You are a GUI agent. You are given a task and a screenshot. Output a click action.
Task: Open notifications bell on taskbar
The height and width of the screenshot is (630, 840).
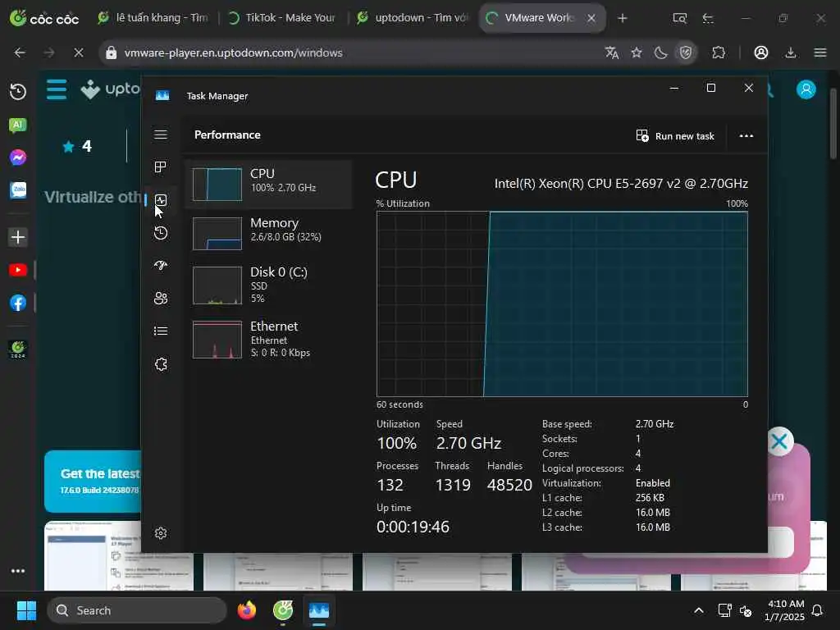tap(818, 610)
